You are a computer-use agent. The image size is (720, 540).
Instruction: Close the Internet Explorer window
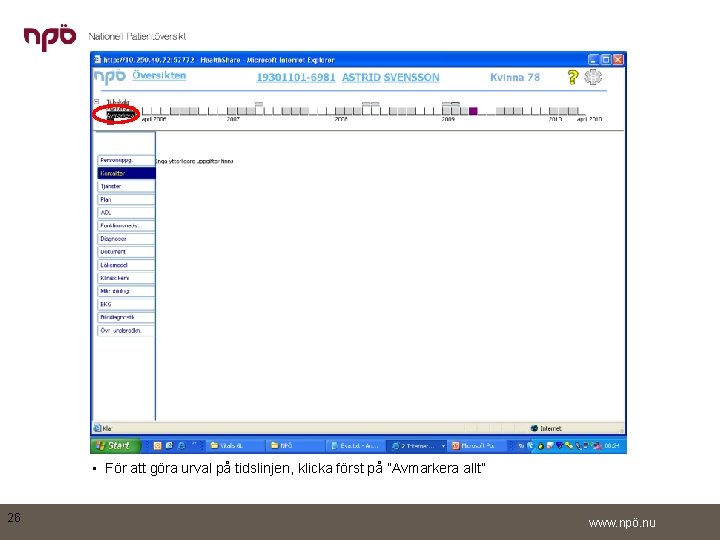[618, 60]
